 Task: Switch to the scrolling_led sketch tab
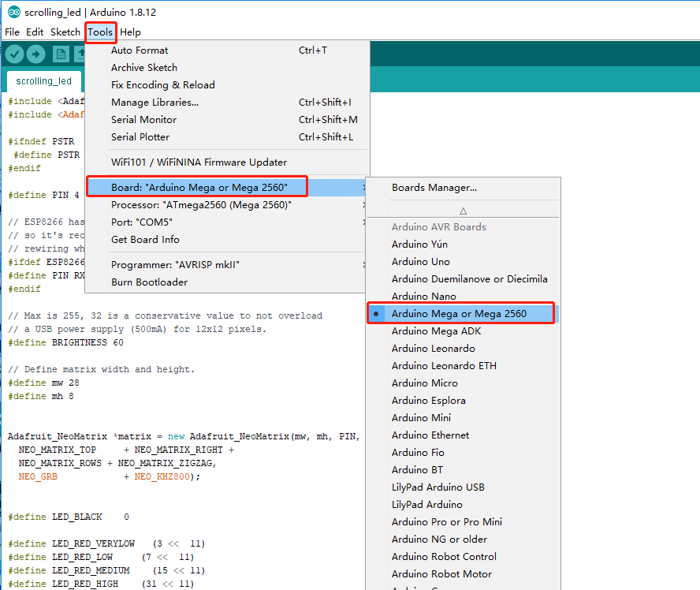(44, 81)
